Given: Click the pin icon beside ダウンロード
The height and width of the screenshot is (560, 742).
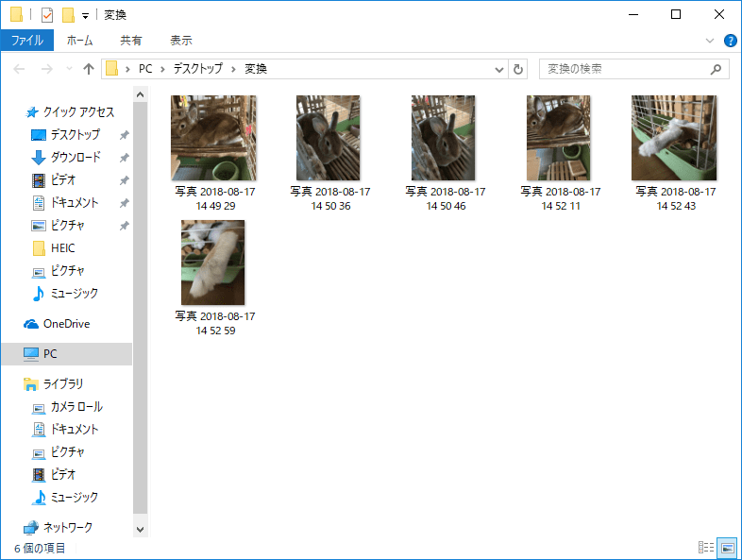Looking at the screenshot, I should [124, 158].
